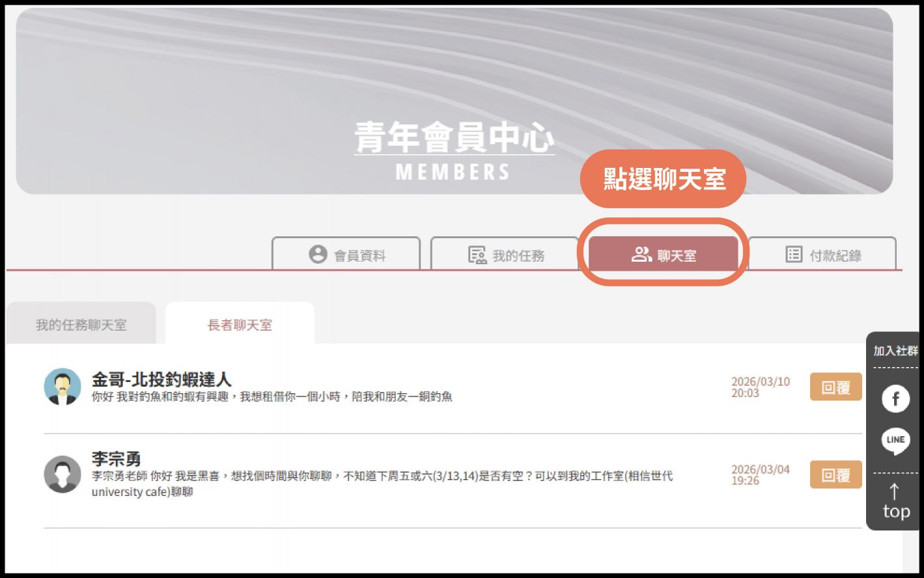Click 金哥's avatar picture

point(63,387)
